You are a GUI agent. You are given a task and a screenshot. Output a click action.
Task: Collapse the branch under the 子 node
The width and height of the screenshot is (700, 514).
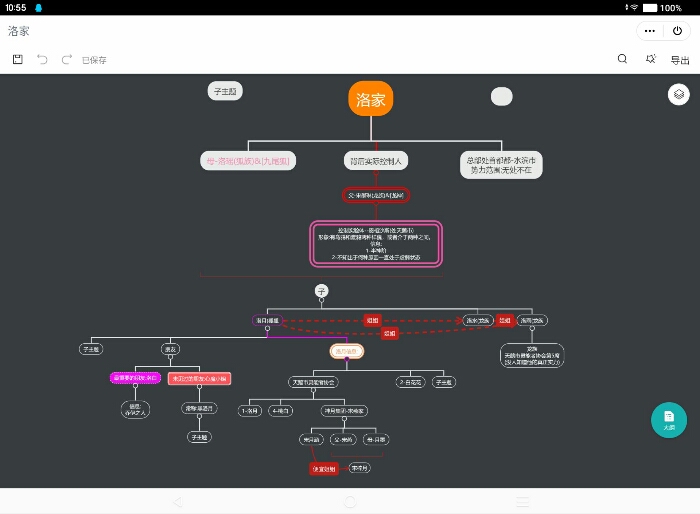(x=321, y=301)
